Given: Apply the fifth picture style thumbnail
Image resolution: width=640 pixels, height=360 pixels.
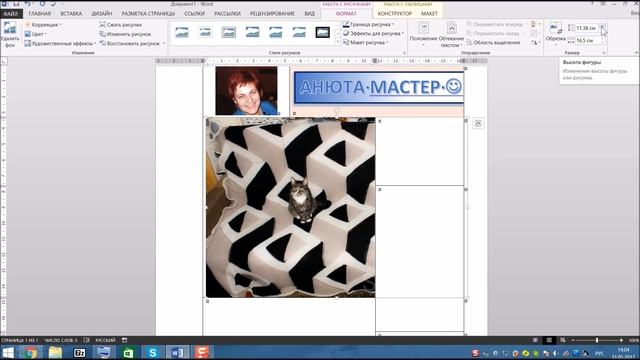Looking at the screenshot, I should [276, 32].
